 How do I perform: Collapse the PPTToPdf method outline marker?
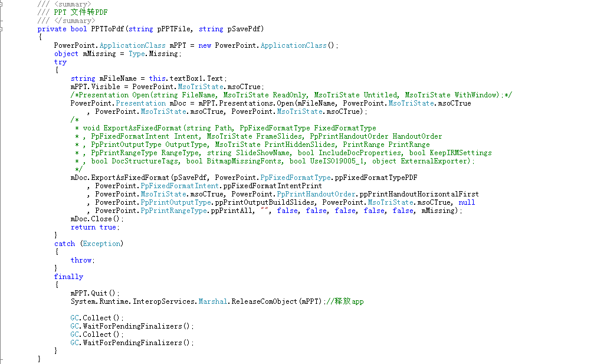(x=1, y=29)
